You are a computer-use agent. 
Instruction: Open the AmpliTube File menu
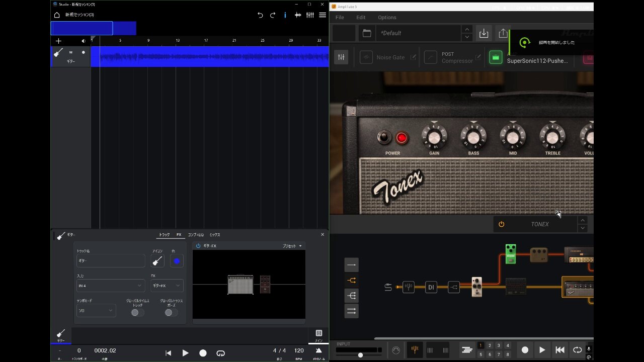340,18
